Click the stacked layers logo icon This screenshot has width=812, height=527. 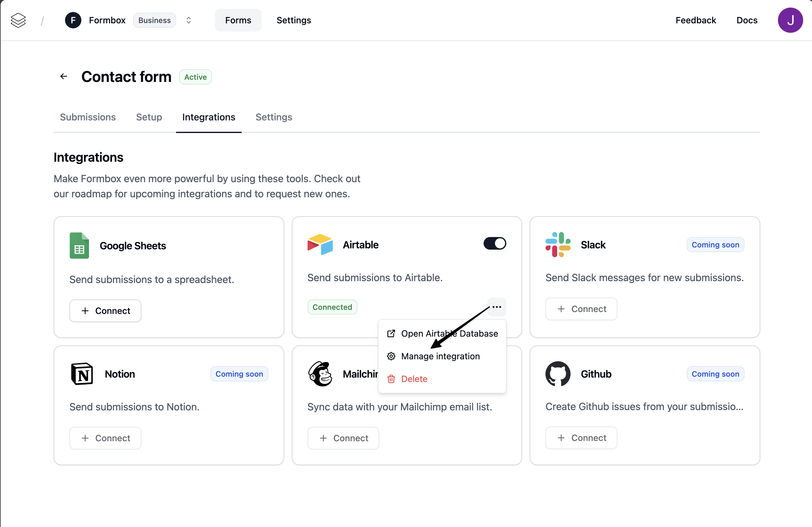(18, 20)
